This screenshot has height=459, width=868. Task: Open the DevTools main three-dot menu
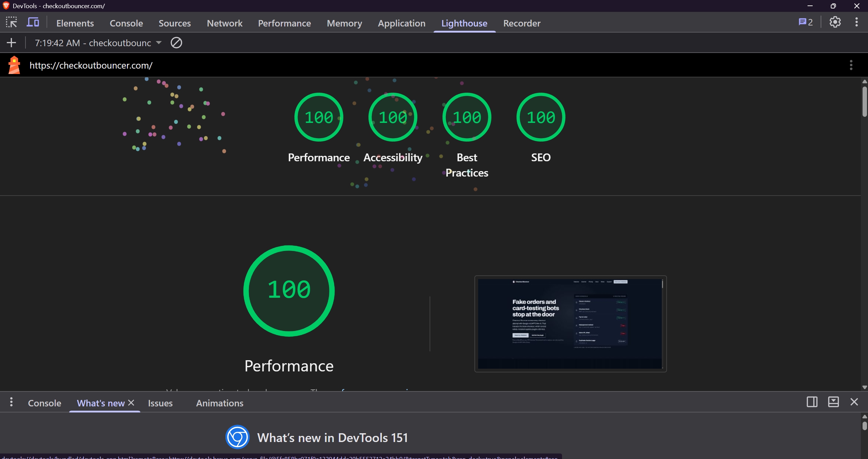(856, 22)
